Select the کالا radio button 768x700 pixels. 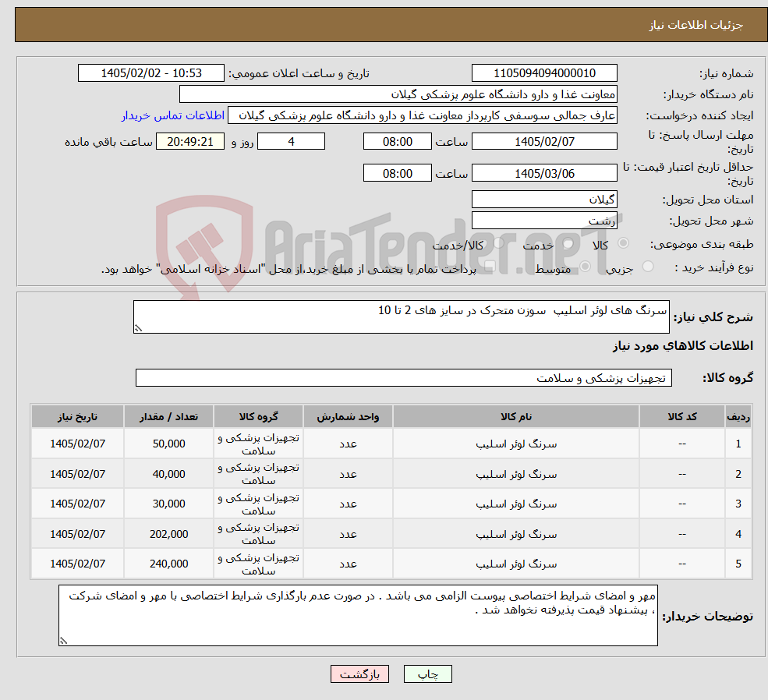[624, 242]
